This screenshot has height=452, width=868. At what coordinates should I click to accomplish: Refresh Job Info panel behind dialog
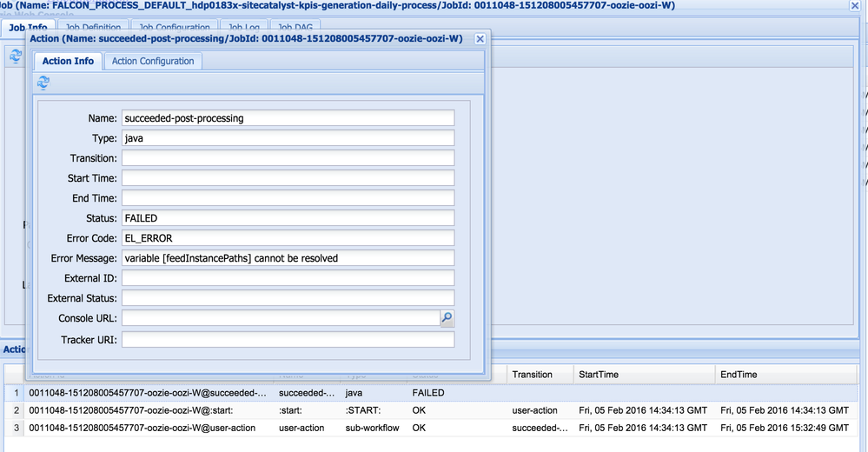[x=16, y=56]
